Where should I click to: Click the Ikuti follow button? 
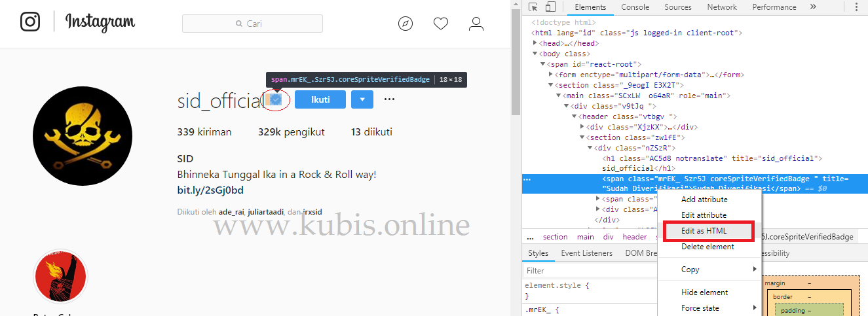pyautogui.click(x=320, y=99)
